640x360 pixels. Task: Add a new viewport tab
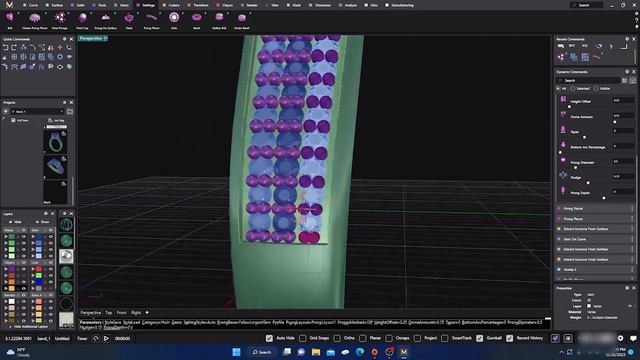pyautogui.click(x=147, y=313)
